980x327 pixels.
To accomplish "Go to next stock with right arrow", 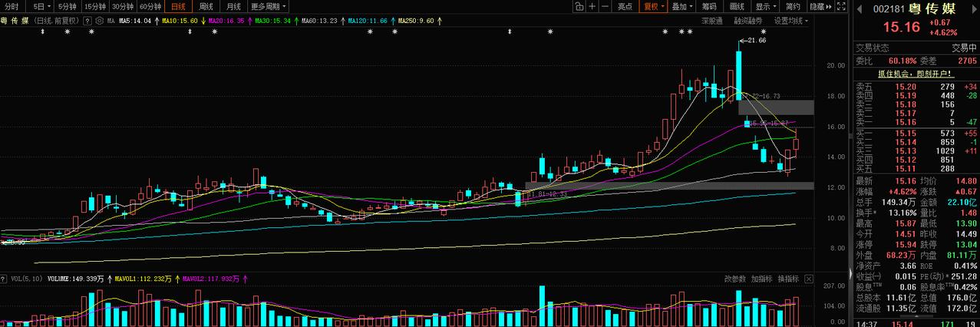I will tap(974, 8).
